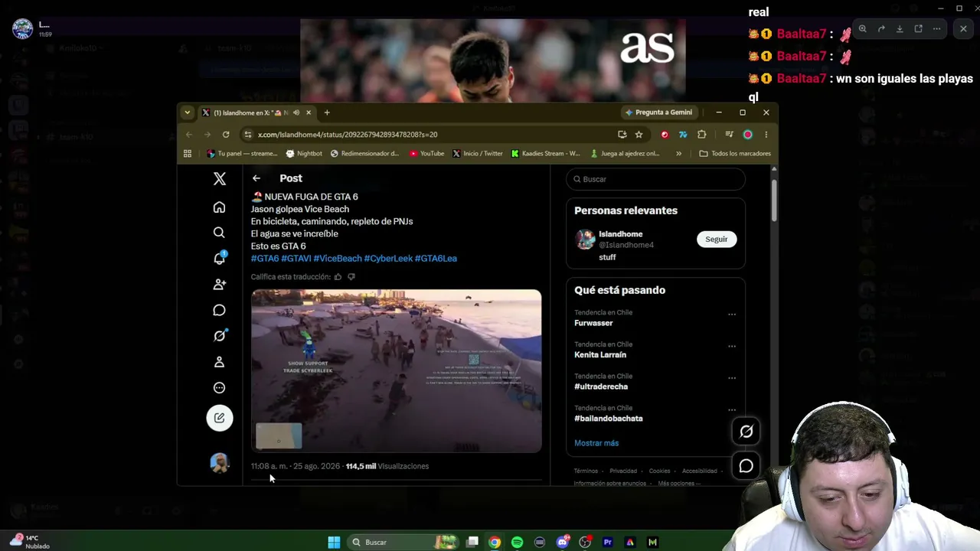Image resolution: width=980 pixels, height=551 pixels.
Task: Open OBS Studio from the taskbar
Action: [x=585, y=543]
